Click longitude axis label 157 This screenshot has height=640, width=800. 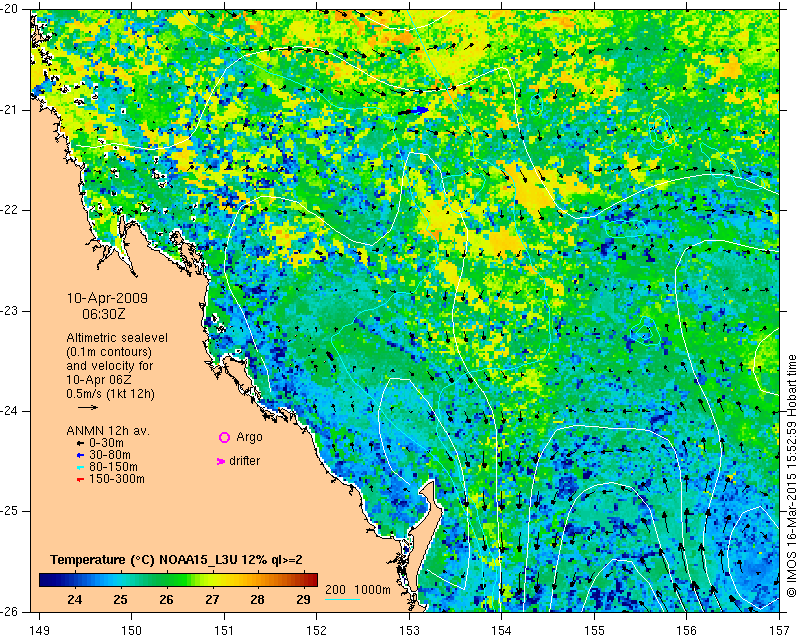point(779,631)
